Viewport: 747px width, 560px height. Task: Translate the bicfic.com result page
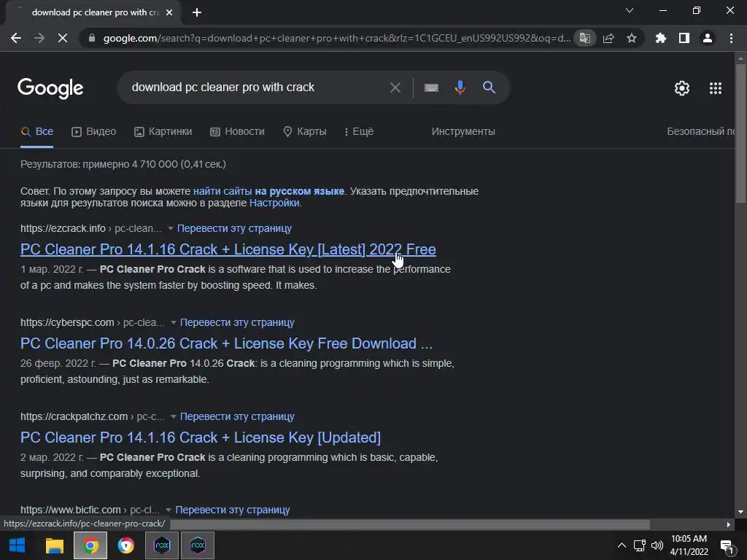coord(233,510)
